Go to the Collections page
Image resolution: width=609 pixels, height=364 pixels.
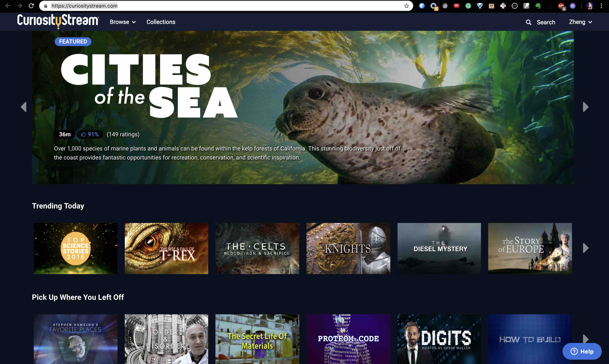point(161,22)
